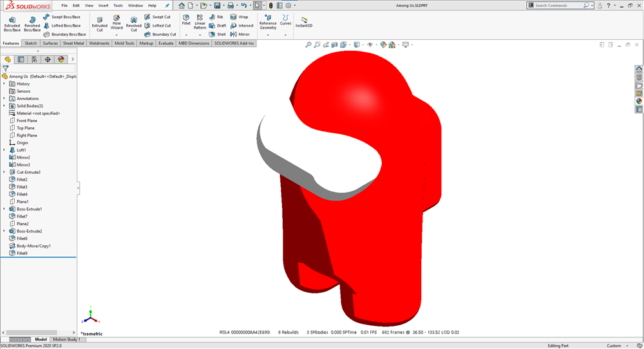Switch to the Evaluate tab

166,43
